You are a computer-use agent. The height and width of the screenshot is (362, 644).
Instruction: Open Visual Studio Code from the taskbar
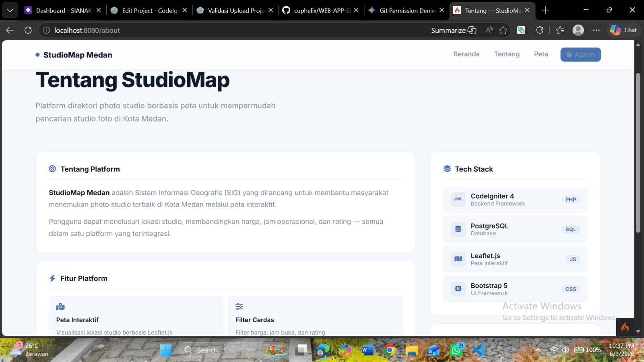478,350
